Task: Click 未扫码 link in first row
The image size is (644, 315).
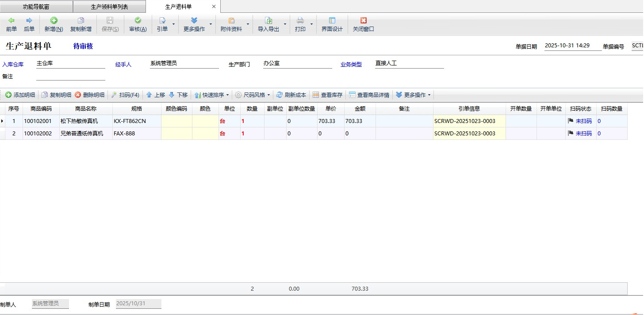Action: click(583, 121)
